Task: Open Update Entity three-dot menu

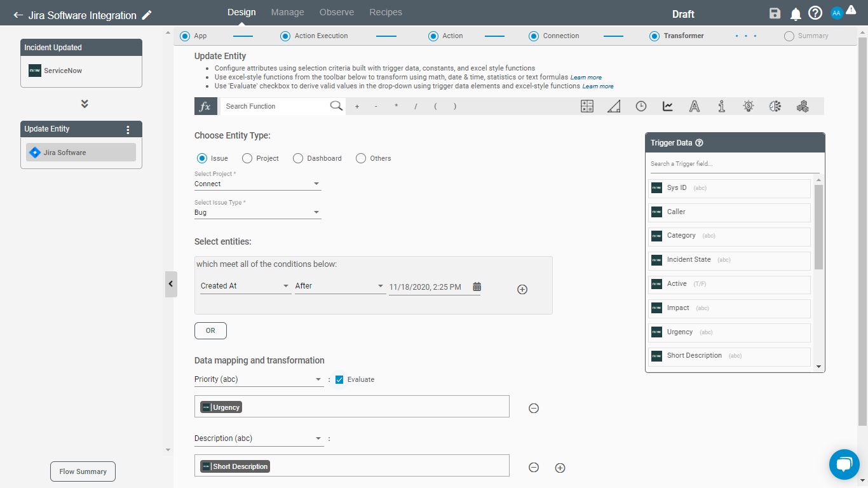Action: click(128, 130)
